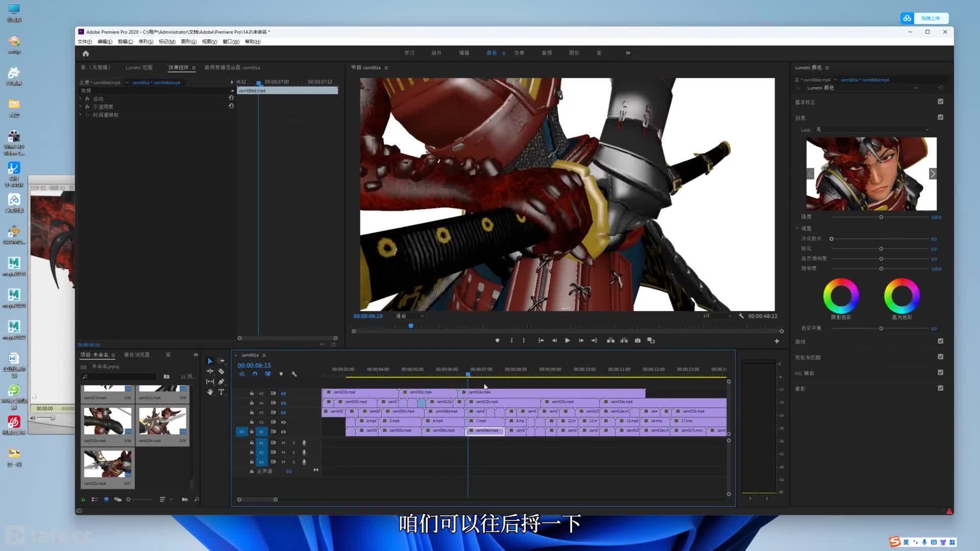Toggle visibility of the V2 track

pyautogui.click(x=283, y=422)
